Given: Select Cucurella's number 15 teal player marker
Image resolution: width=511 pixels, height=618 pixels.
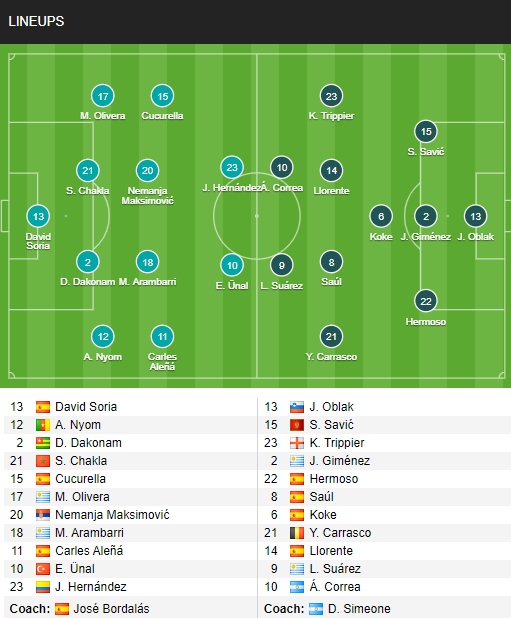Looking at the screenshot, I should click(162, 96).
